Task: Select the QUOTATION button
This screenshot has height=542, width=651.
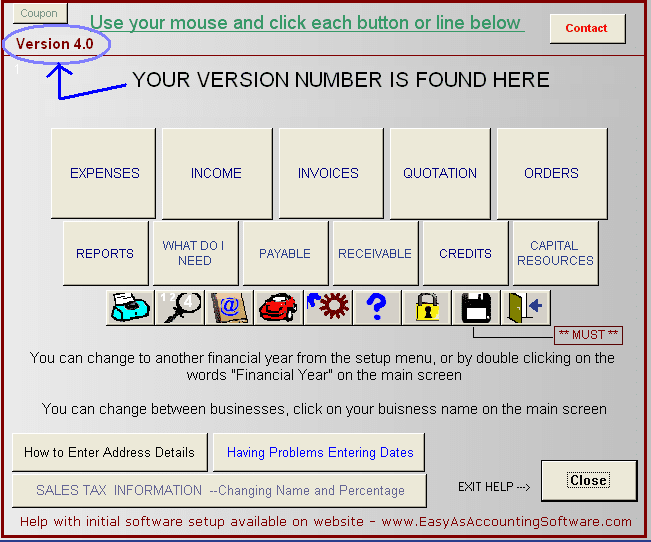Action: pos(440,173)
